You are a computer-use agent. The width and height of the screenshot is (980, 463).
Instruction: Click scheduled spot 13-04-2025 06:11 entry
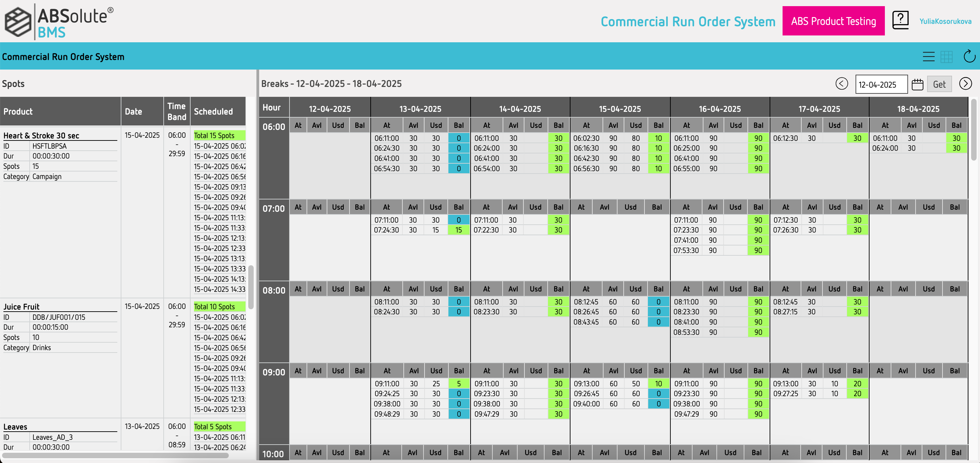click(x=220, y=437)
